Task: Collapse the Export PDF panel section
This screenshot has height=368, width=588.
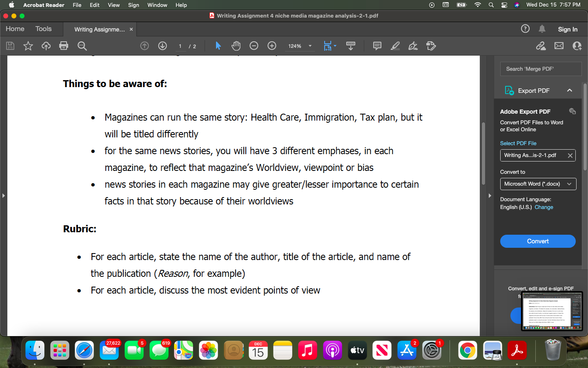Action: click(570, 90)
